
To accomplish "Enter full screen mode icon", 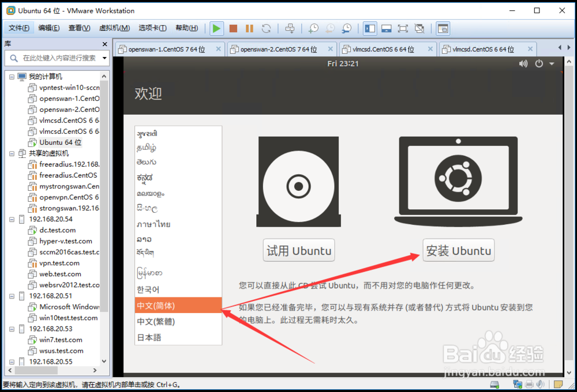I will 403,28.
